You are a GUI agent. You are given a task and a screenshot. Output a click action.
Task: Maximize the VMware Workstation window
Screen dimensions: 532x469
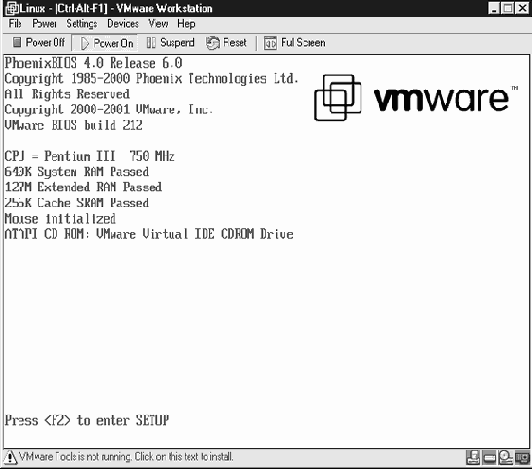[508, 8]
